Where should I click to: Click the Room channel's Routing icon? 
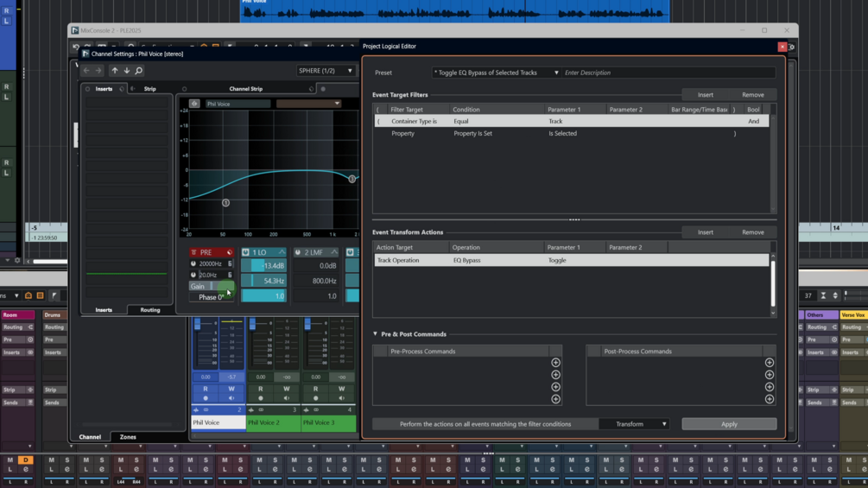tap(30, 327)
